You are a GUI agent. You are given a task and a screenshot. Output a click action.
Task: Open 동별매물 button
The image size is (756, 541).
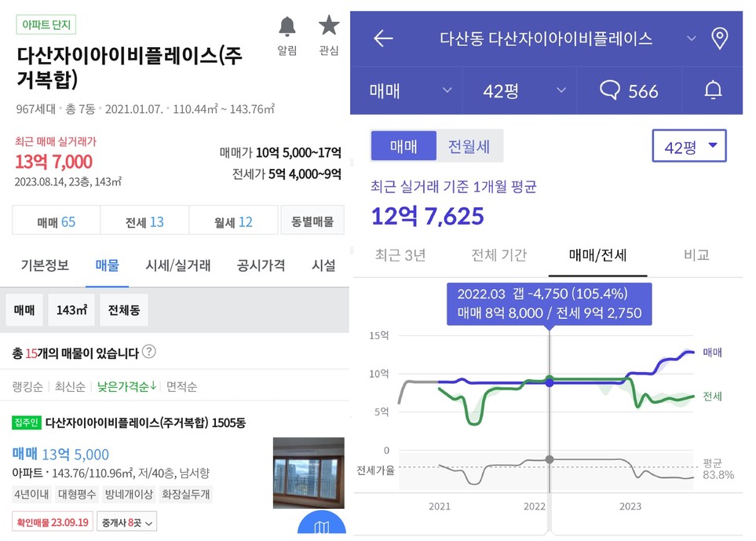[312, 221]
